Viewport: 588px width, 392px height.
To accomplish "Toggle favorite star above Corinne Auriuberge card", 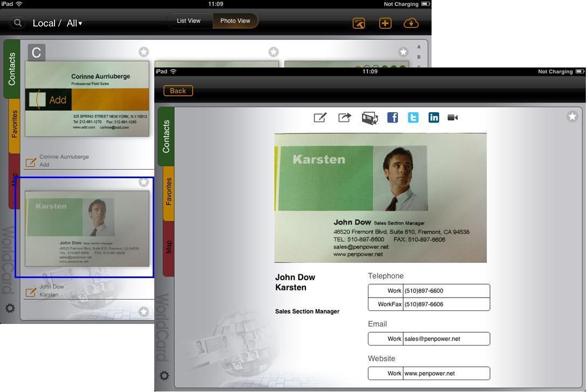I will point(143,52).
